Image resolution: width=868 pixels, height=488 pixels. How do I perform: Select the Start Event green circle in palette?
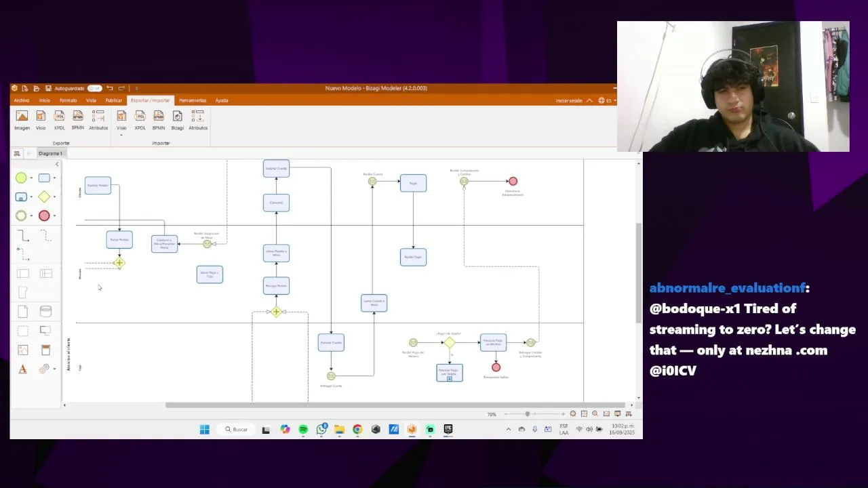[21, 178]
